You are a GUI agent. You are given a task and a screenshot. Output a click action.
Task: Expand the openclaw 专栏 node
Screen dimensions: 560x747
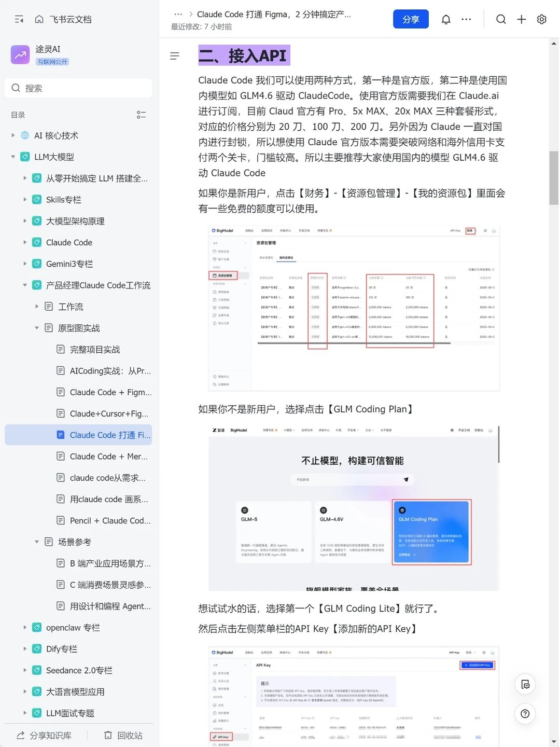[x=25, y=627]
